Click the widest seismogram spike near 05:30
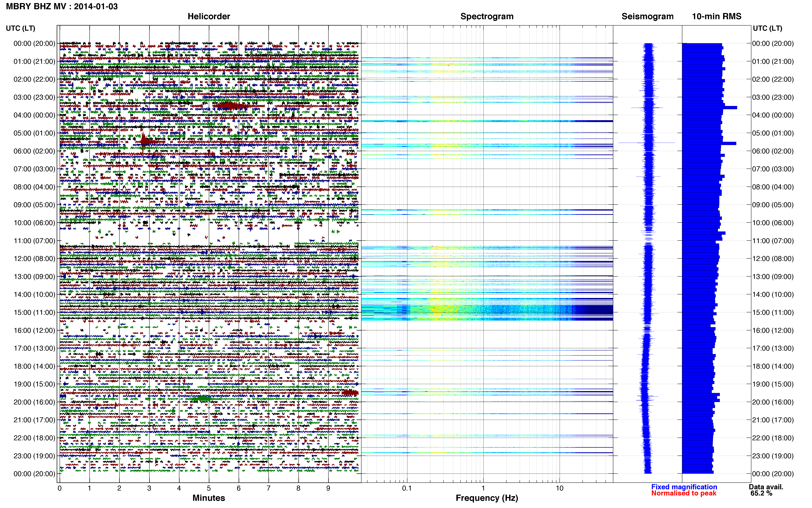812x508 pixels. (x=647, y=143)
